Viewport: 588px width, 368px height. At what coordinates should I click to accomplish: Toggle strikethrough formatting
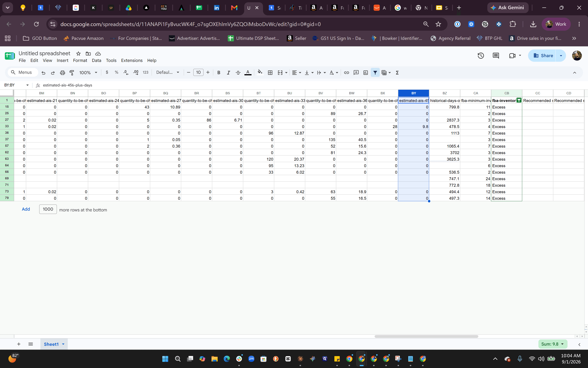[x=238, y=72]
